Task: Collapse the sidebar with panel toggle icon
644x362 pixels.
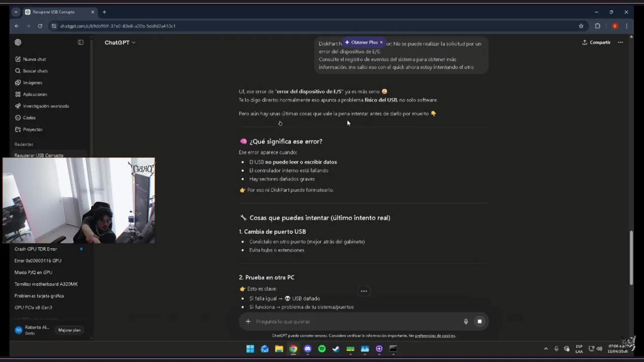Action: [x=80, y=42]
